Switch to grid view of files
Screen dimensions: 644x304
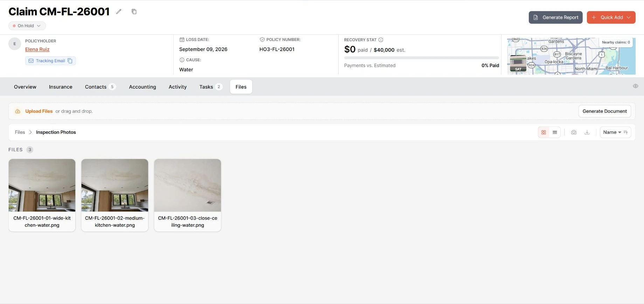coord(544,132)
